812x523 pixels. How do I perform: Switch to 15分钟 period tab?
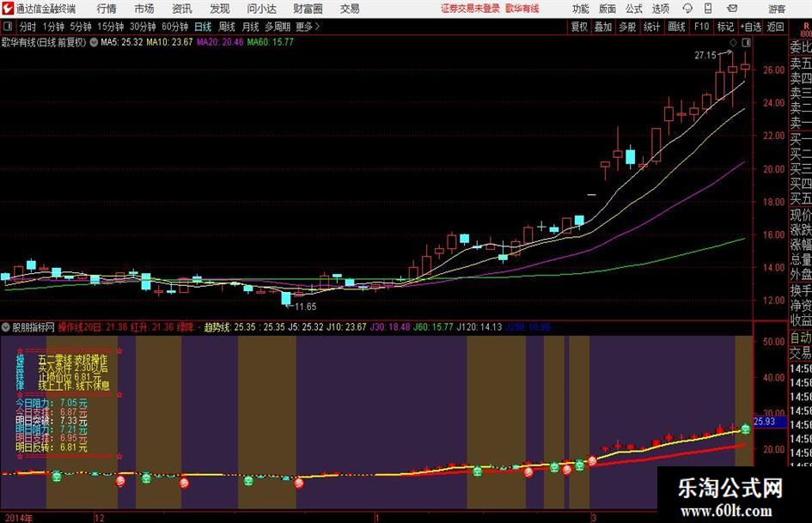(110, 27)
